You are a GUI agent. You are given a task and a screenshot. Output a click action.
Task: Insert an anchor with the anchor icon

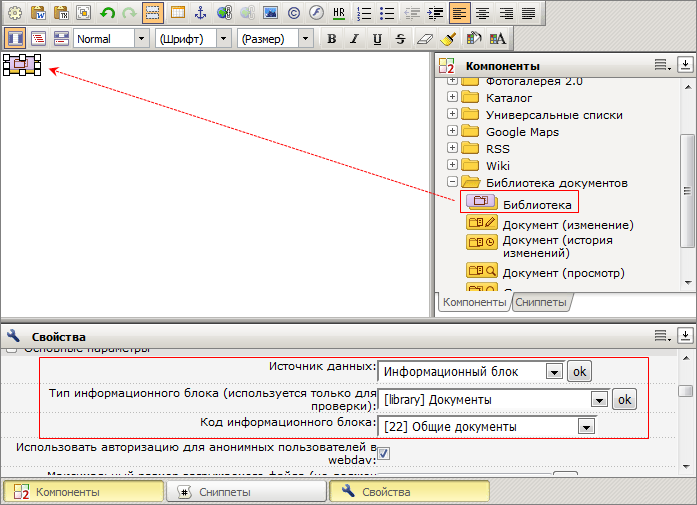199,13
